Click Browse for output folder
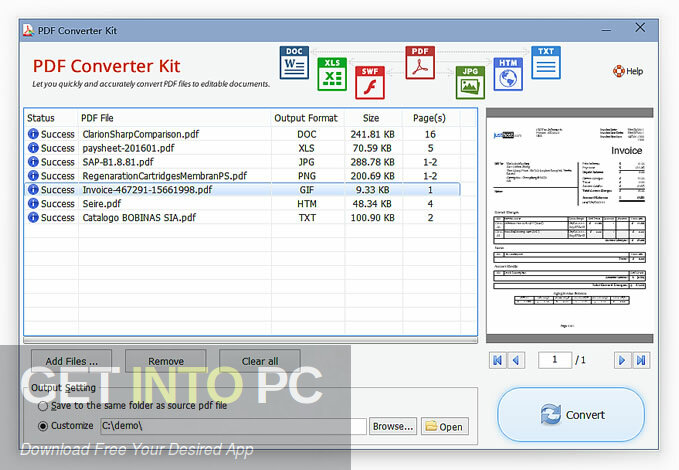The height and width of the screenshot is (470, 679). pyautogui.click(x=393, y=426)
